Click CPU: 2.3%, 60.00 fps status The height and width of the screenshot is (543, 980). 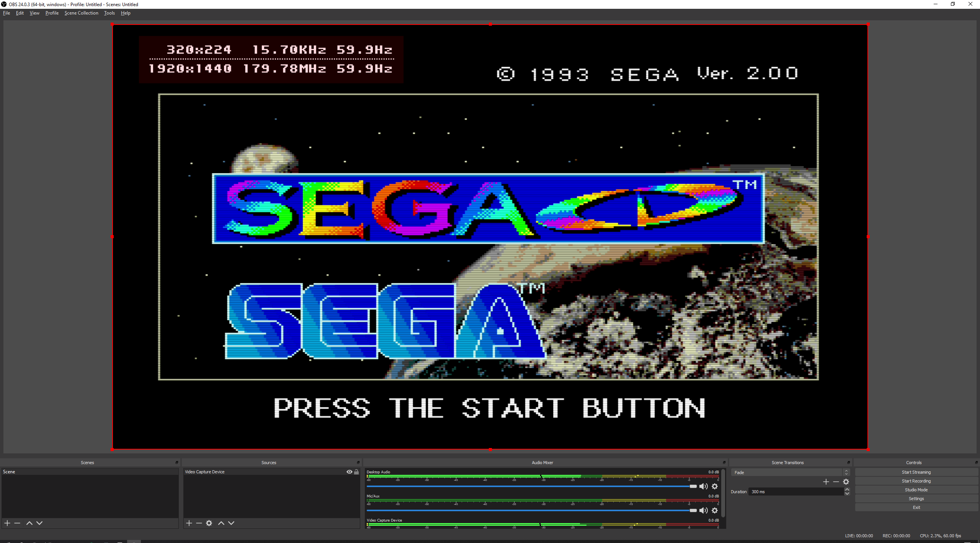click(x=941, y=536)
